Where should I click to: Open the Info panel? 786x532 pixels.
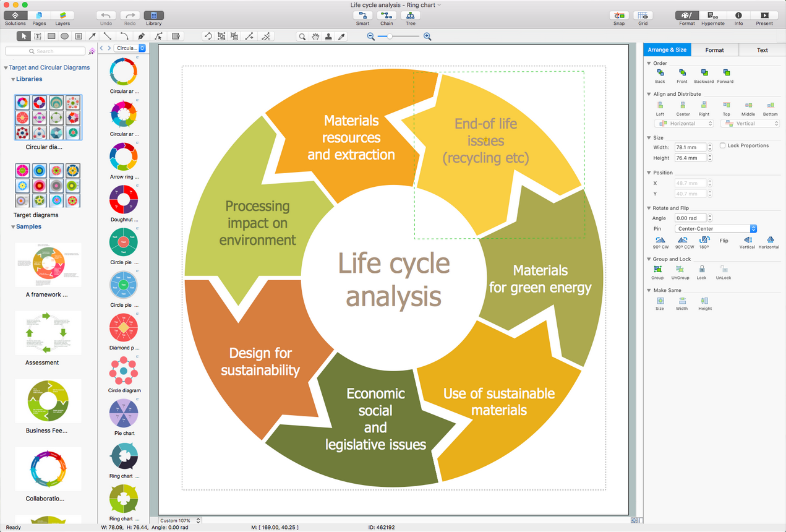coord(738,15)
